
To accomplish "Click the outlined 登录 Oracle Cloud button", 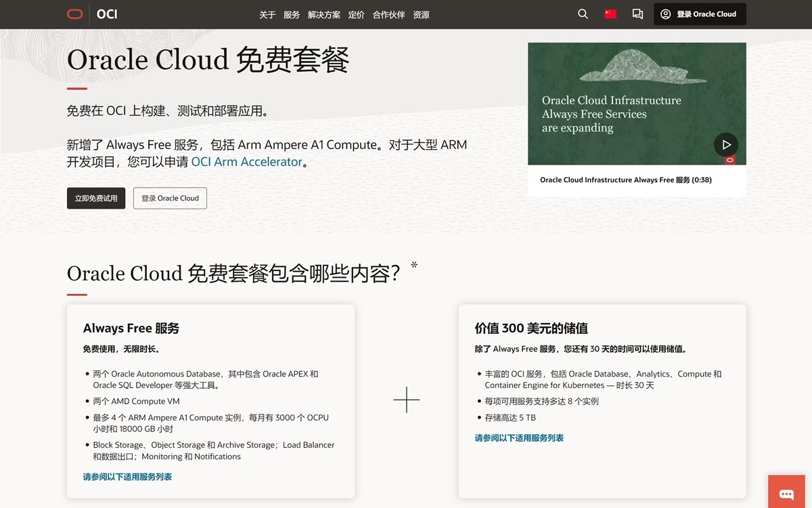I will click(170, 198).
